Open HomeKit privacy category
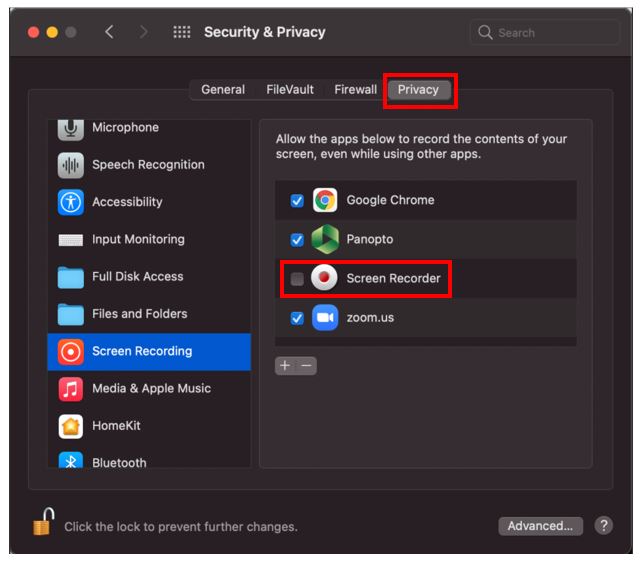 149,426
